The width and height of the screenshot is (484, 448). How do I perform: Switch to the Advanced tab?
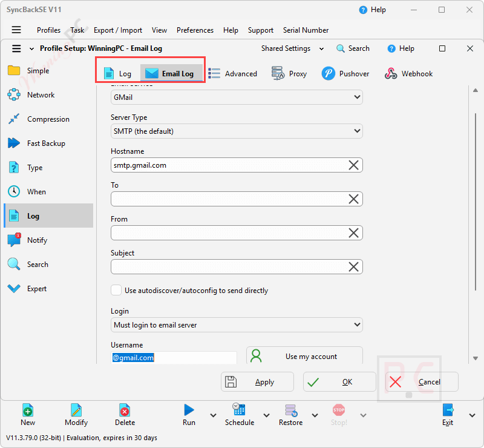233,73
